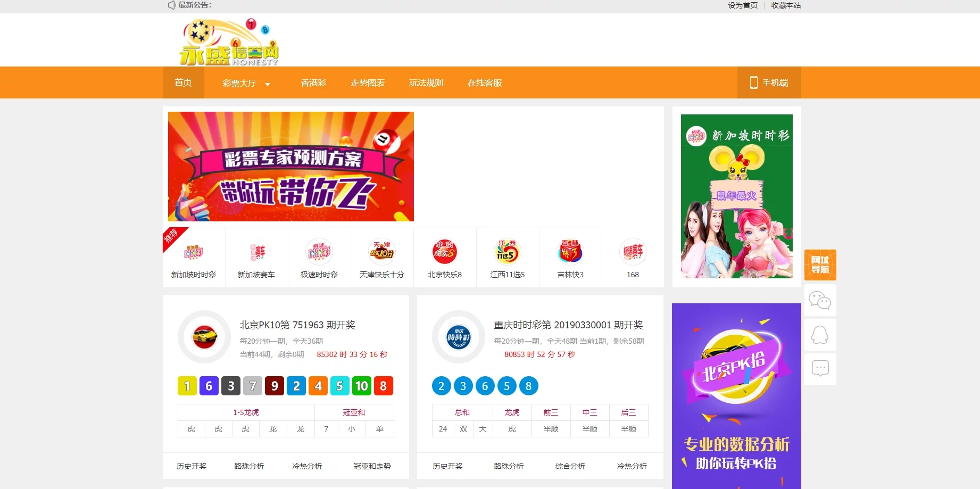The width and height of the screenshot is (980, 489).
Task: Click the 天津快乐十分 icon
Action: 382,252
